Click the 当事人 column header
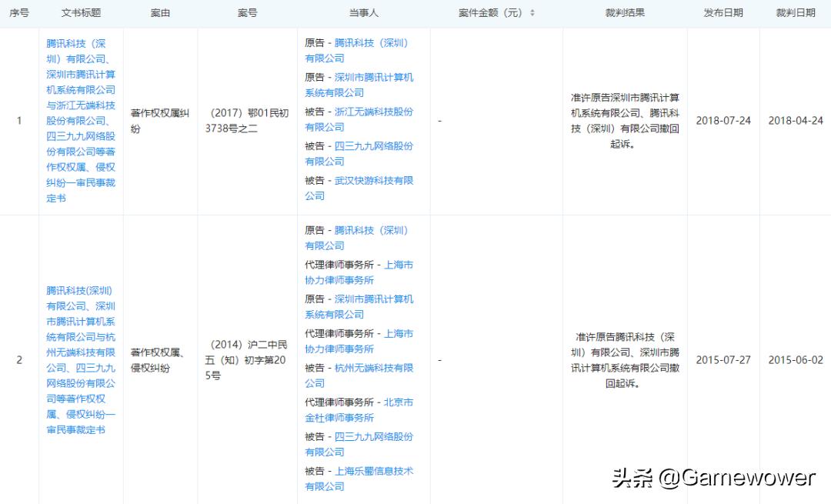 click(x=361, y=12)
